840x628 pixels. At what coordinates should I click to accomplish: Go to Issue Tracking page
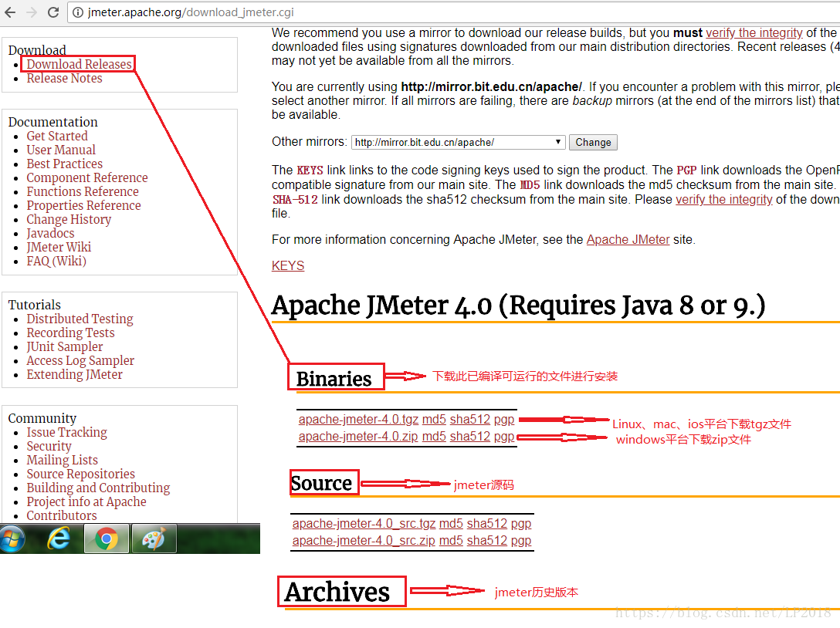point(67,433)
